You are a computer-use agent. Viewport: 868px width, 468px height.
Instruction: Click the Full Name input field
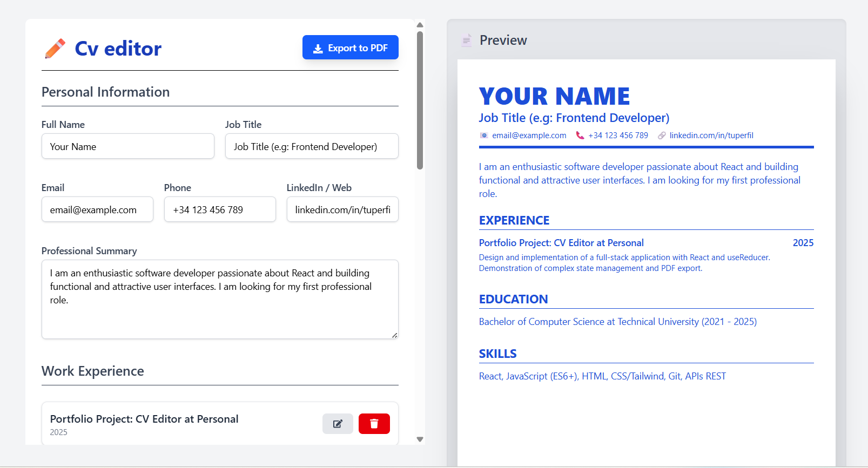(x=128, y=146)
